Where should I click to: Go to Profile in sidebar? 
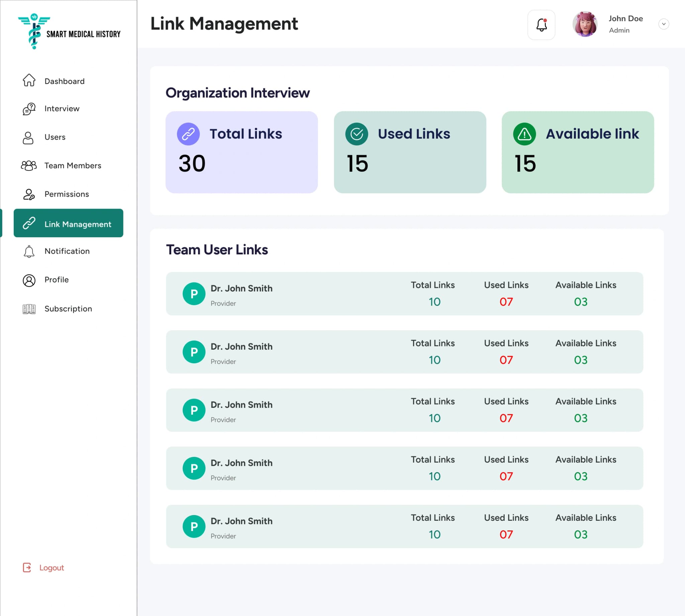57,279
